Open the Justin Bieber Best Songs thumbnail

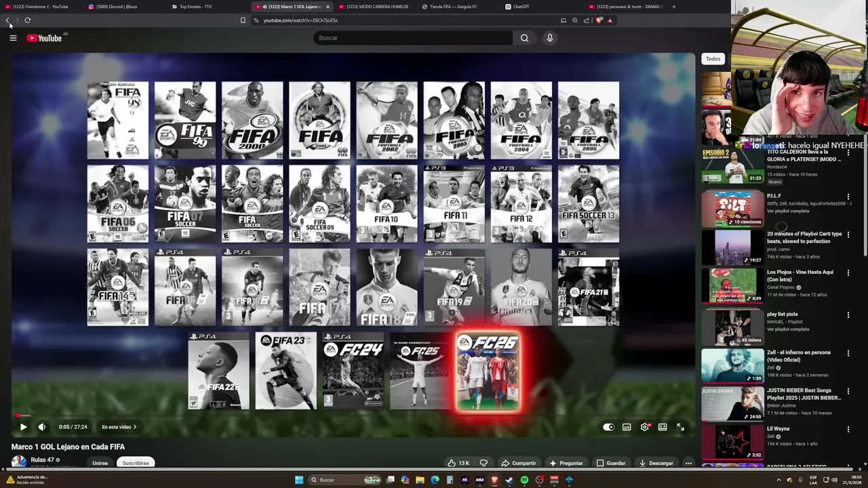(732, 404)
